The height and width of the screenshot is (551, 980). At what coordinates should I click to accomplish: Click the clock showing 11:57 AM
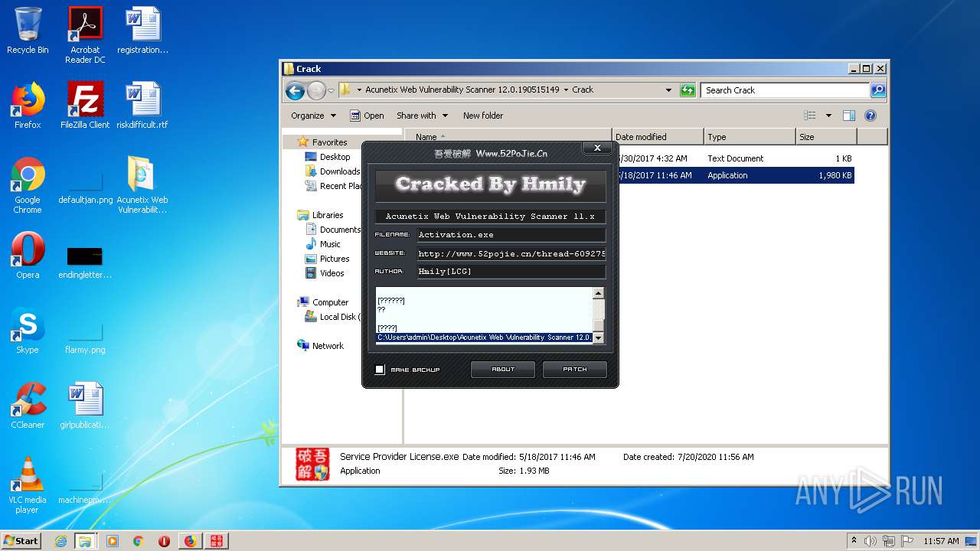tap(941, 541)
